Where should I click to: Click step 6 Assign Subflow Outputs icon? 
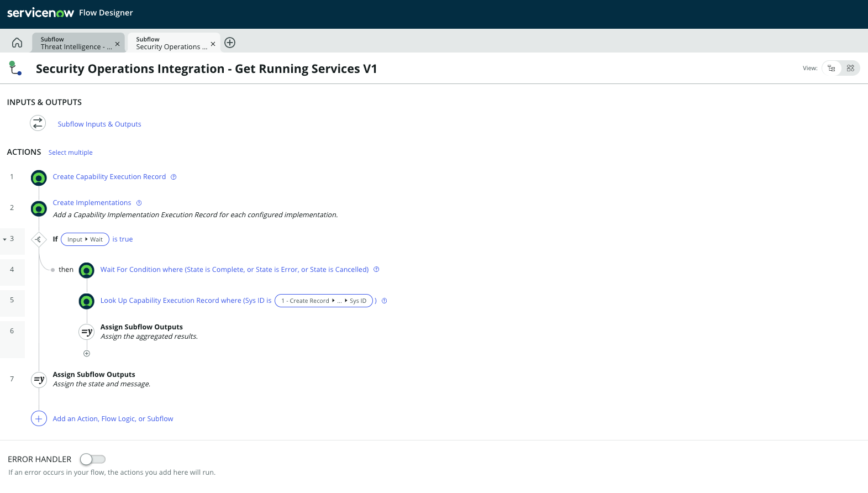(87, 332)
